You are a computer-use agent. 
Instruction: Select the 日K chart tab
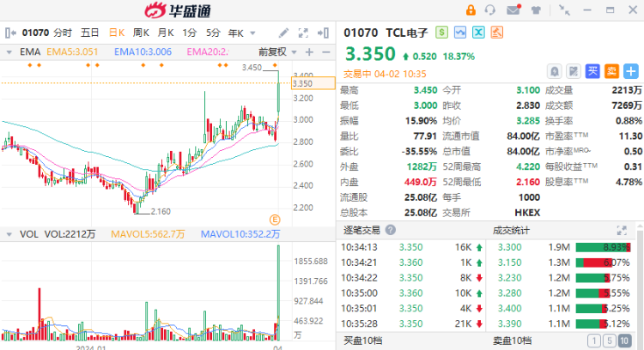click(117, 33)
